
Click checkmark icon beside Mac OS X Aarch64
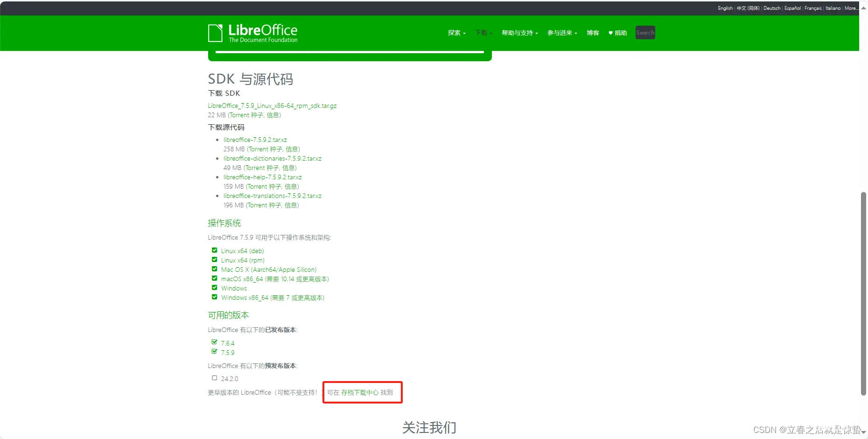pyautogui.click(x=215, y=269)
